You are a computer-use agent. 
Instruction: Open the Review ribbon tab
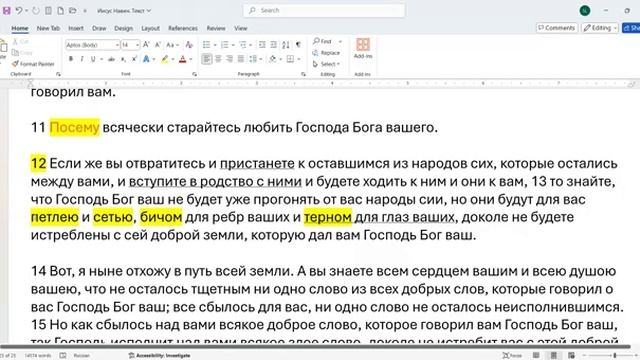click(216, 28)
